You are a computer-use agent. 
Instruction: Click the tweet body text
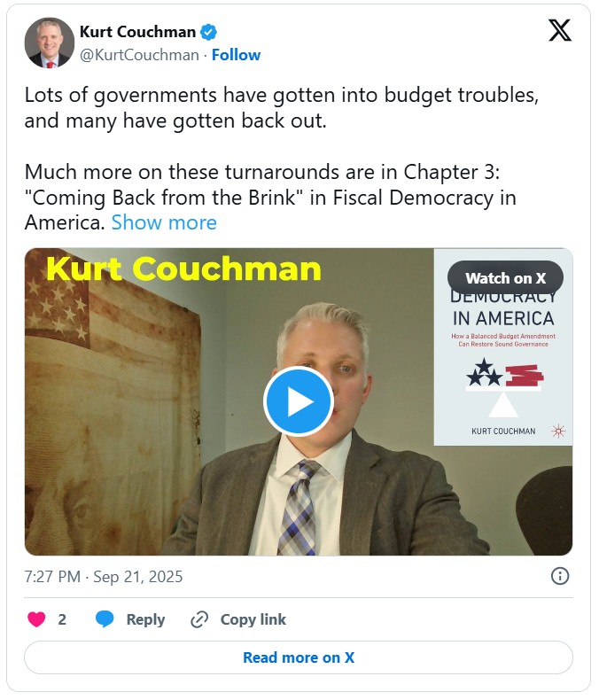(x=281, y=159)
